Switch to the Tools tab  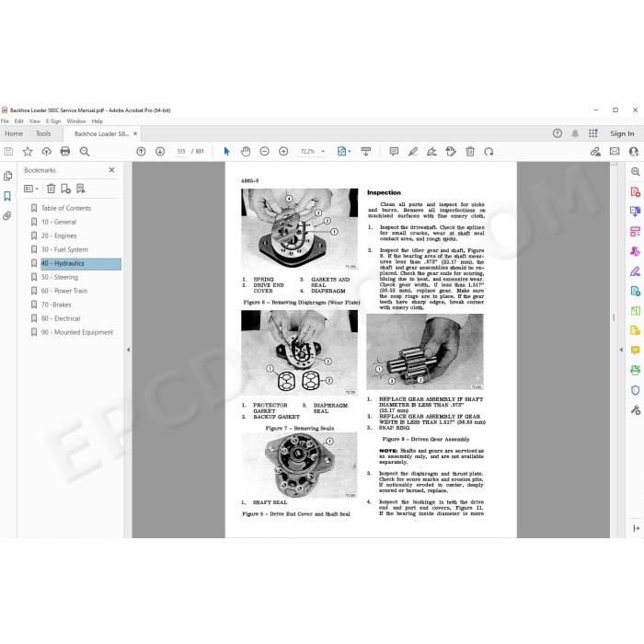[43, 133]
